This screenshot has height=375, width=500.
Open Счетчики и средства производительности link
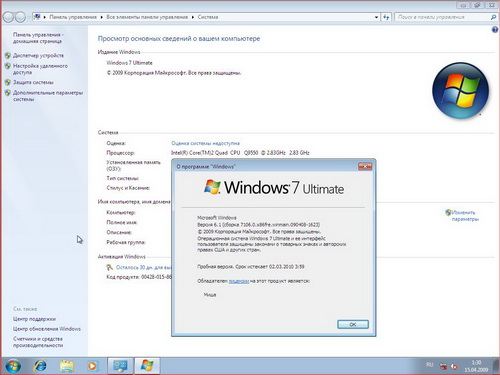[38, 342]
